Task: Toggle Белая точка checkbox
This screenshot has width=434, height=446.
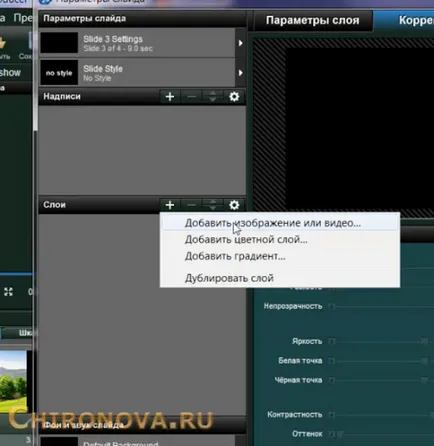Action: pos(332,361)
